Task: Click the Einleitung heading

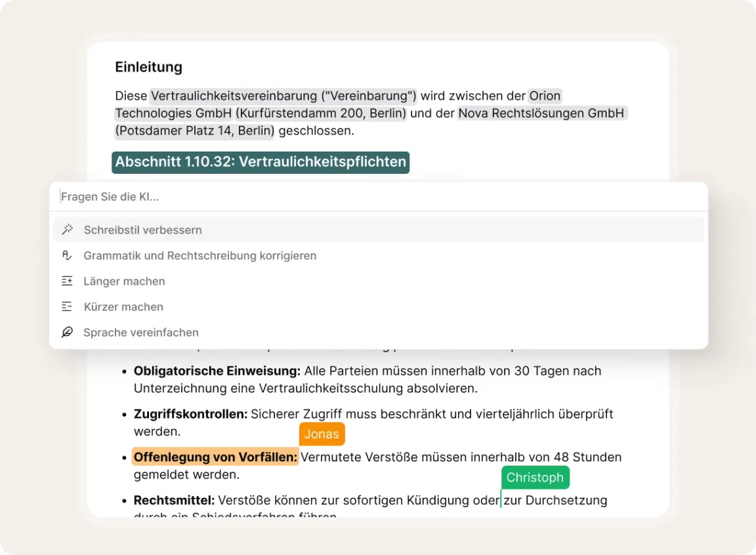Action: [148, 67]
